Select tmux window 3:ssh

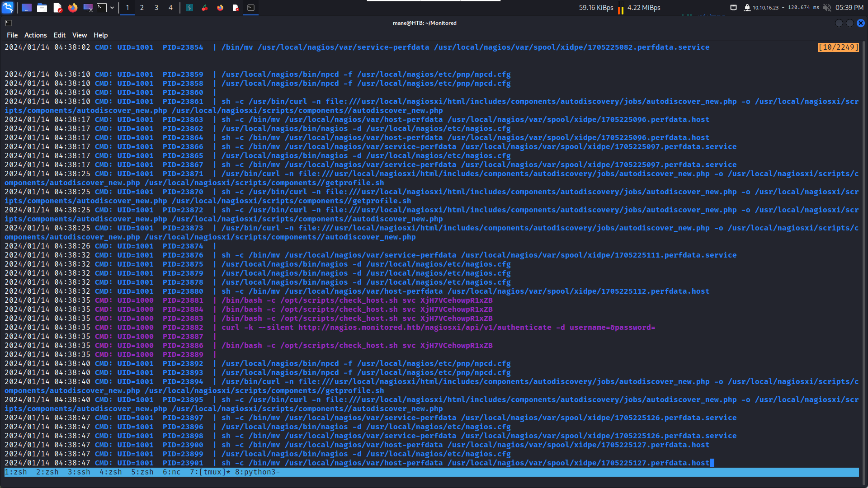click(79, 472)
